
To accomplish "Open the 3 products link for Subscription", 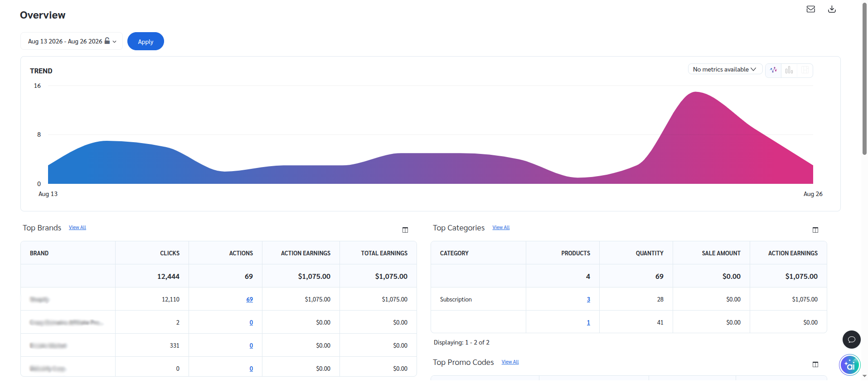I will pyautogui.click(x=588, y=299).
